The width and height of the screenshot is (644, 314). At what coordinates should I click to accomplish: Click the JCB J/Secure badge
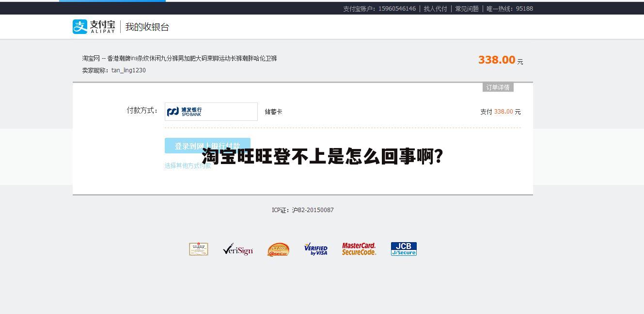coord(404,249)
